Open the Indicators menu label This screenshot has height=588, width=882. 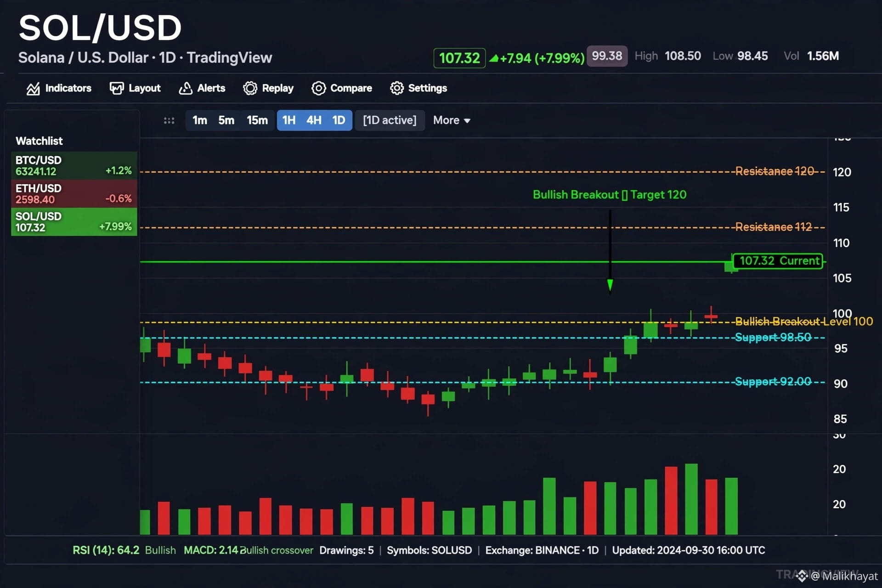click(x=68, y=88)
